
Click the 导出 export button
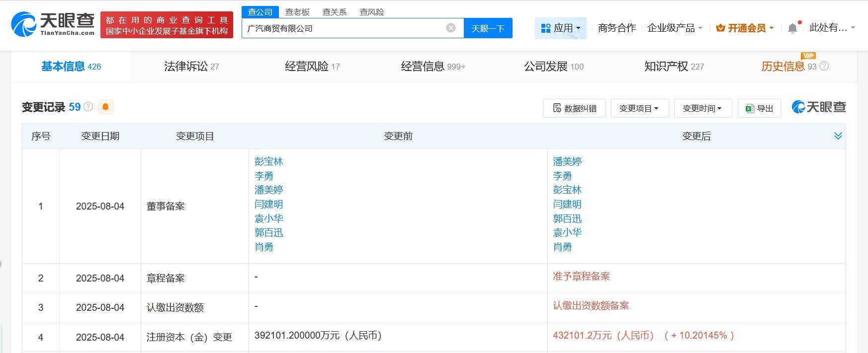click(759, 108)
